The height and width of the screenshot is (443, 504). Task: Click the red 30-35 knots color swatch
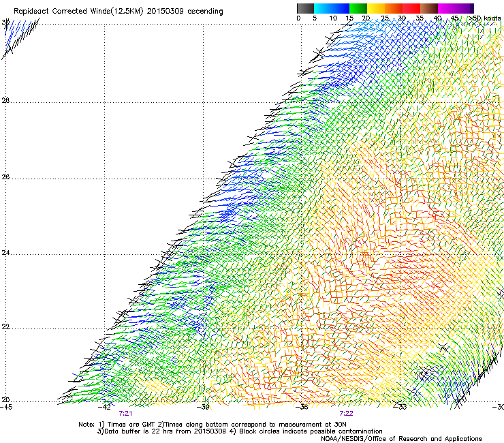[x=411, y=8]
